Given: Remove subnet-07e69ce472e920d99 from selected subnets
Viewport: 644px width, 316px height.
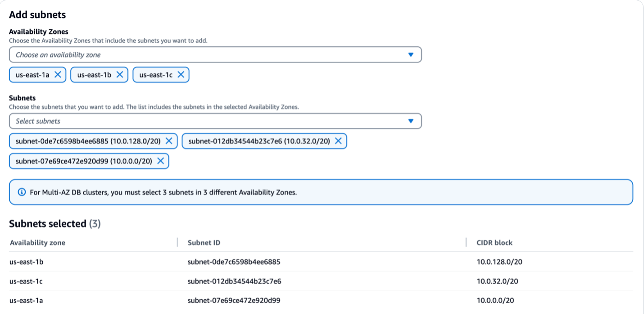Looking at the screenshot, I should [x=160, y=161].
